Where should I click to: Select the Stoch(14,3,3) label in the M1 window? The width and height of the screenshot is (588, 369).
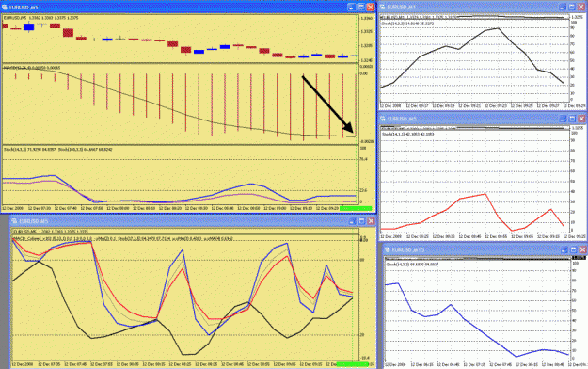pyautogui.click(x=407, y=24)
